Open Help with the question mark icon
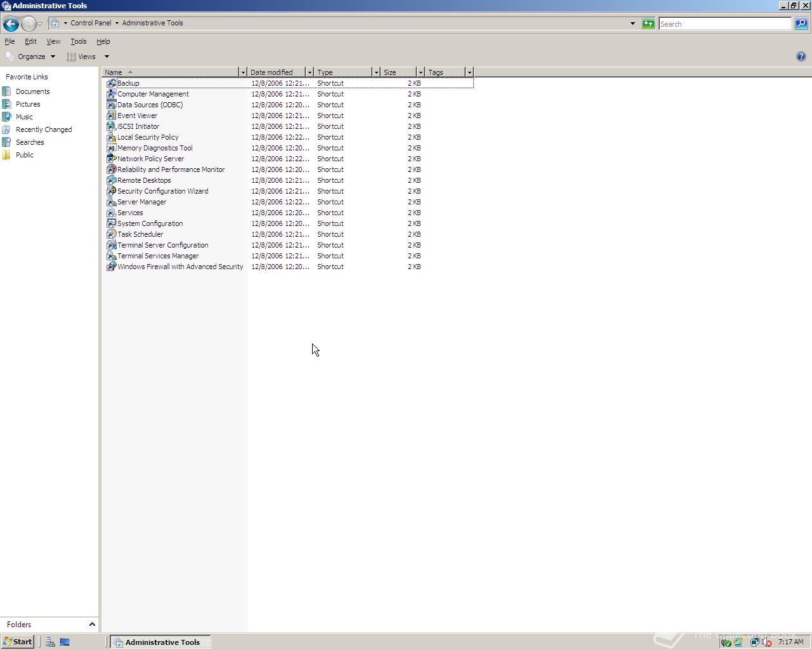812x650 pixels. pos(801,56)
